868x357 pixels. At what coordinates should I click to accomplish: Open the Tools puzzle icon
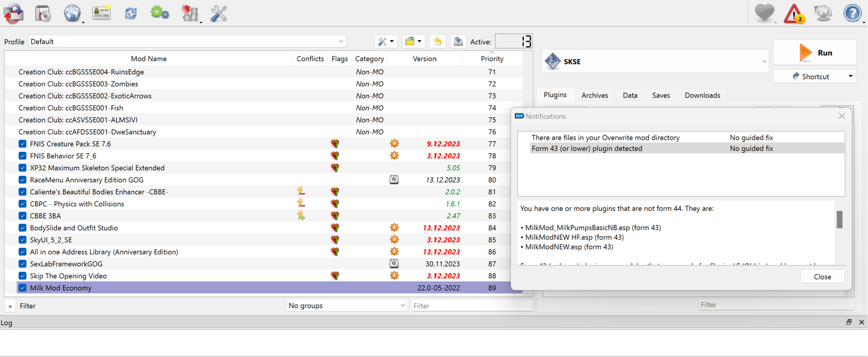pyautogui.click(x=189, y=14)
